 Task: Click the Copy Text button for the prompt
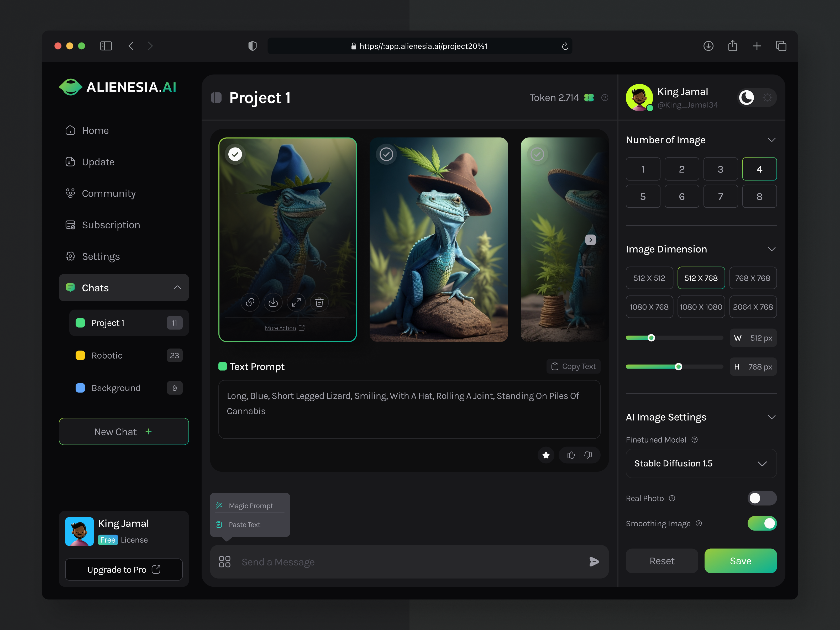[573, 366]
